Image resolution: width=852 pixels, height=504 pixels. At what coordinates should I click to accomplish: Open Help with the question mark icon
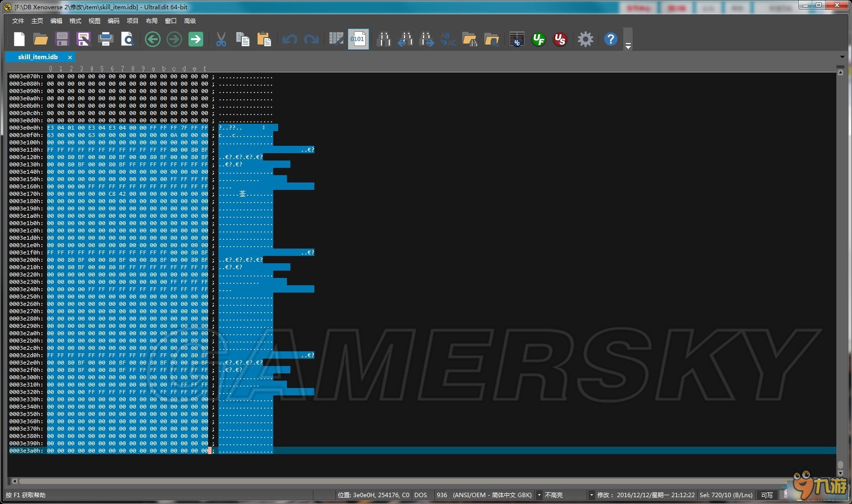click(611, 39)
